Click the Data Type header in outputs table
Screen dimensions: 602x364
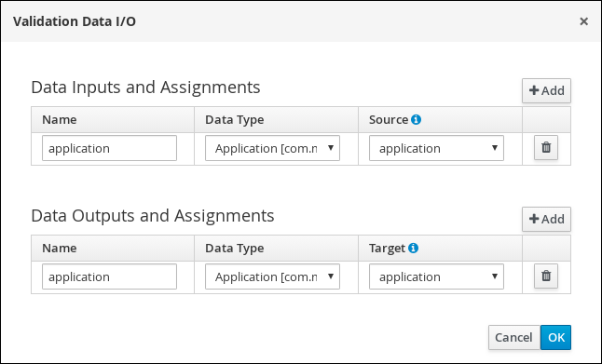pyautogui.click(x=234, y=249)
